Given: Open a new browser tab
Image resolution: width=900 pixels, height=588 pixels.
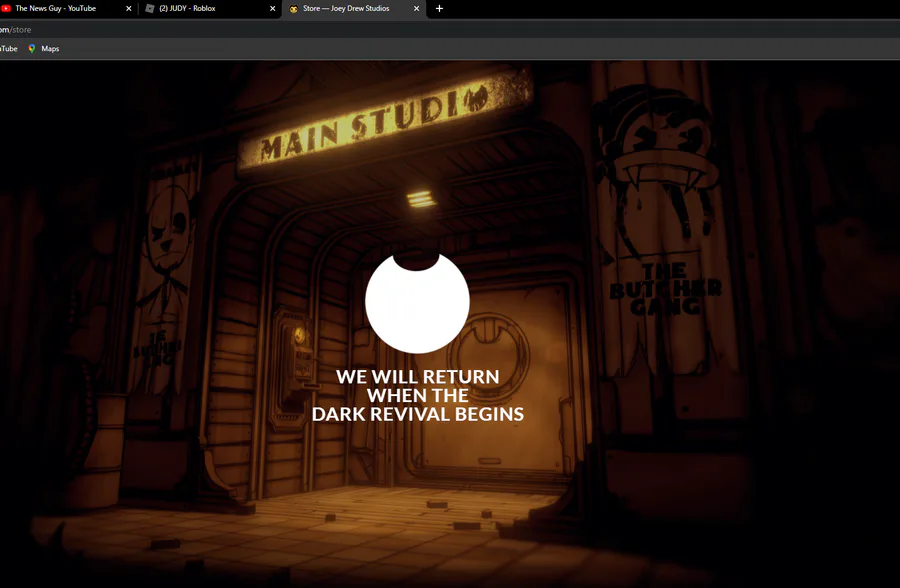Looking at the screenshot, I should [439, 9].
